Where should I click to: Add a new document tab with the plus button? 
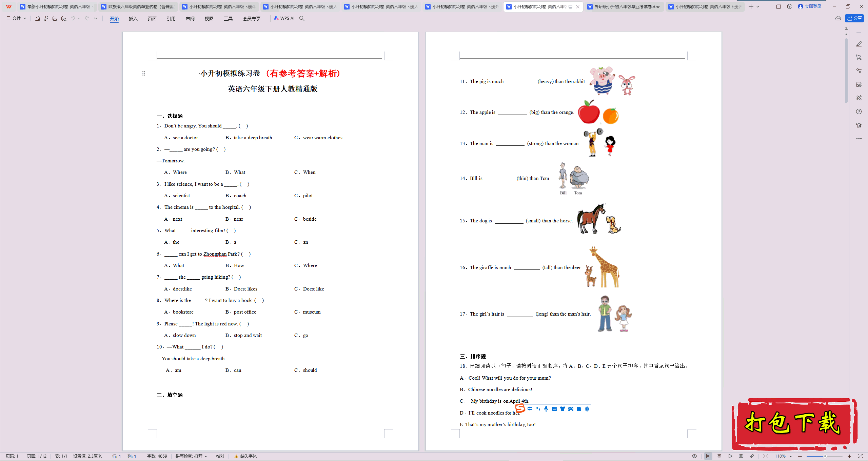coord(751,7)
